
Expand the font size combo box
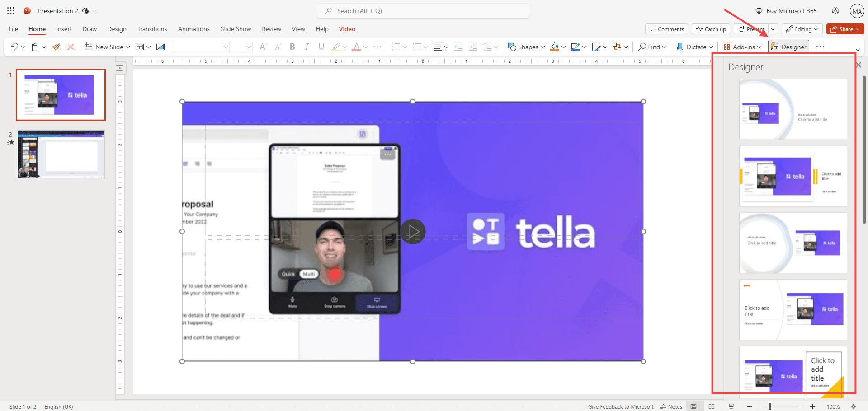click(x=249, y=47)
